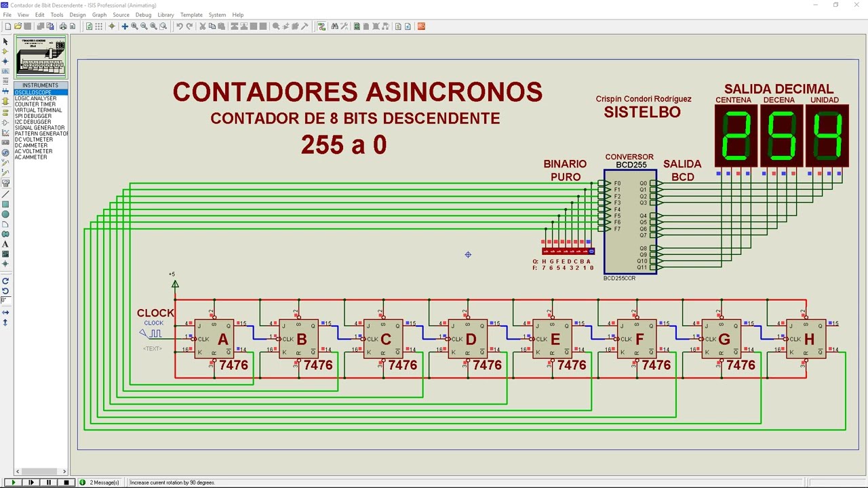Click the 7476 flip-flop labeled A
Image resolution: width=868 pixels, height=488 pixels.
pyautogui.click(x=214, y=339)
